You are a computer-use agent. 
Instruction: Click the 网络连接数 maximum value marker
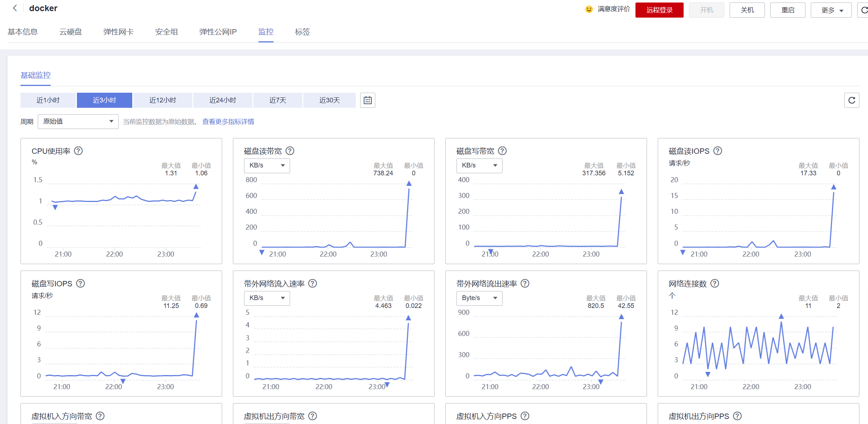(781, 316)
